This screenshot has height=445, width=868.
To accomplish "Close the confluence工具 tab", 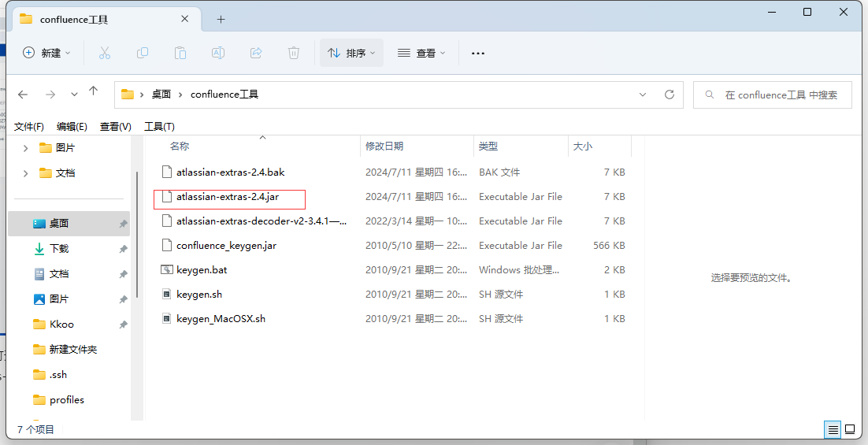I will [x=185, y=19].
